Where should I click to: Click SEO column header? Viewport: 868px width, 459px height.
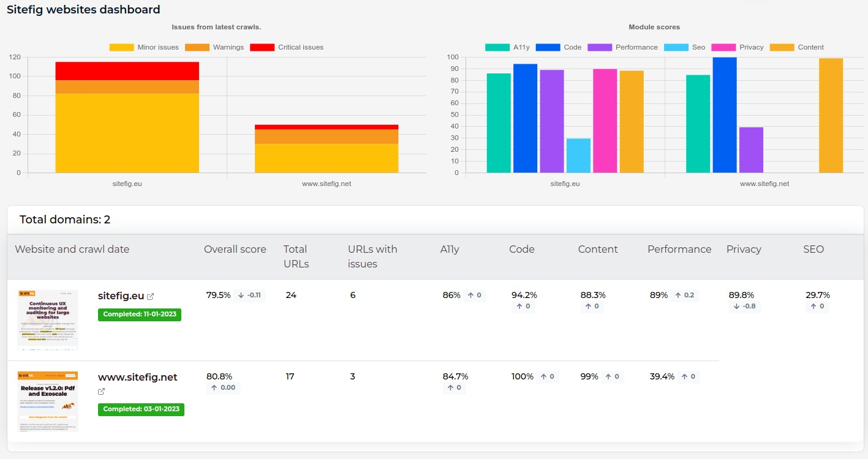(x=813, y=249)
